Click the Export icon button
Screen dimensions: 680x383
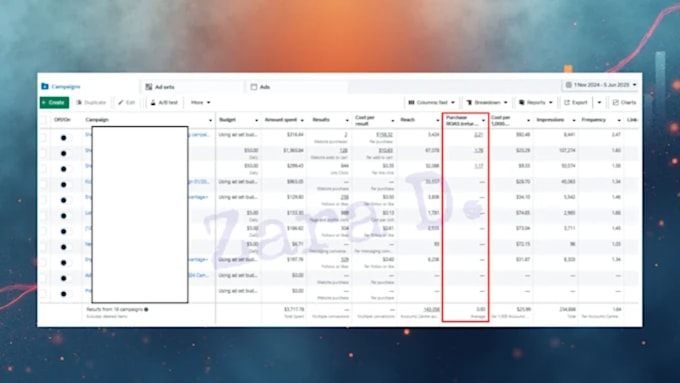[x=567, y=103]
